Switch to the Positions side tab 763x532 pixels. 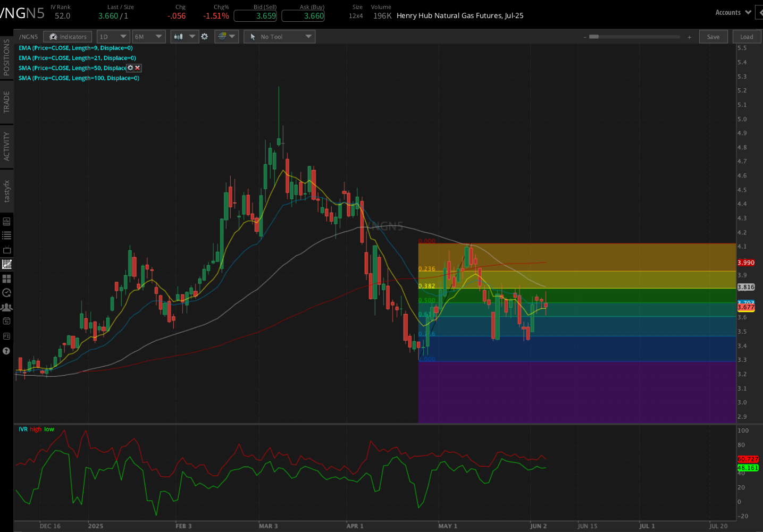[x=6, y=57]
